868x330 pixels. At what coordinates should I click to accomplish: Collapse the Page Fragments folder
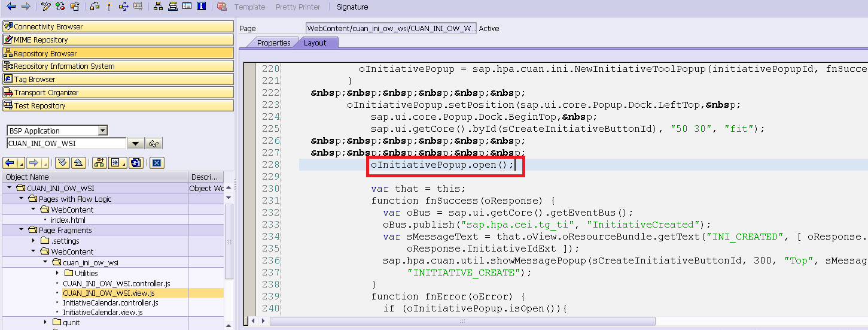pos(22,230)
